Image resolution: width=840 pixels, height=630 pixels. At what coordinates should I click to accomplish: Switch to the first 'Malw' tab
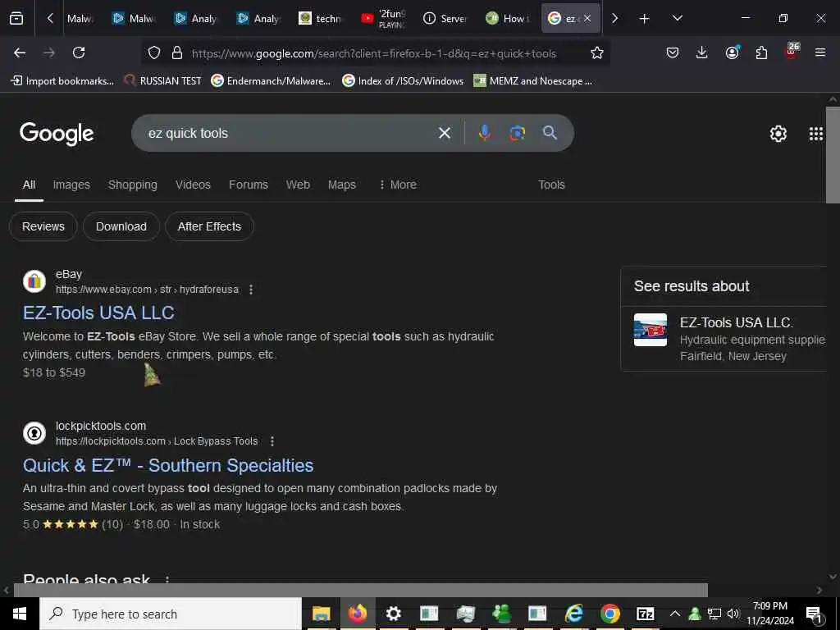(x=80, y=18)
